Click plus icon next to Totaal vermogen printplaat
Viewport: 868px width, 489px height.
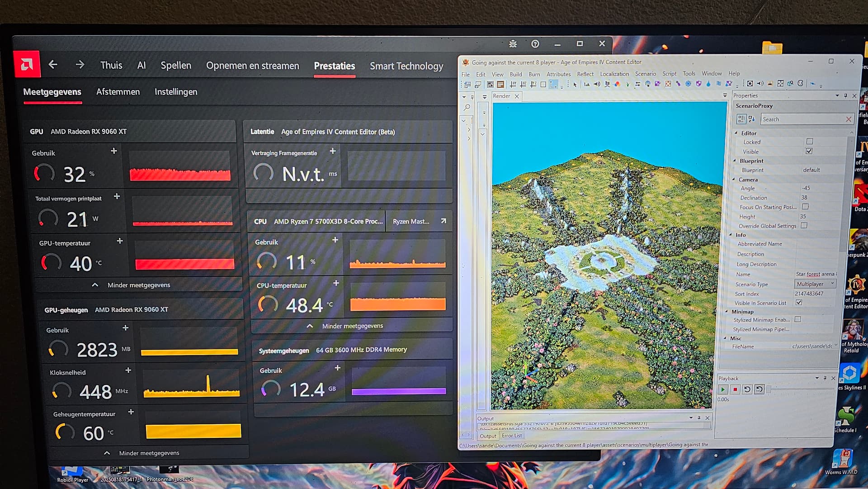click(x=117, y=196)
